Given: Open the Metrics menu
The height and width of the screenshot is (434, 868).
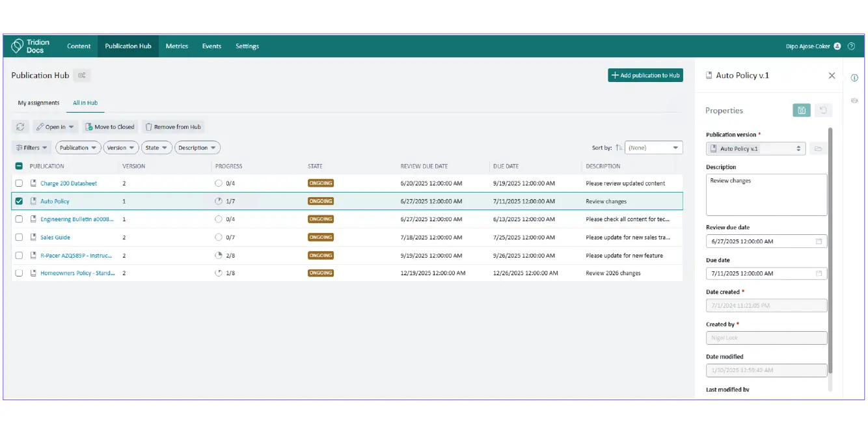Looking at the screenshot, I should [x=176, y=46].
